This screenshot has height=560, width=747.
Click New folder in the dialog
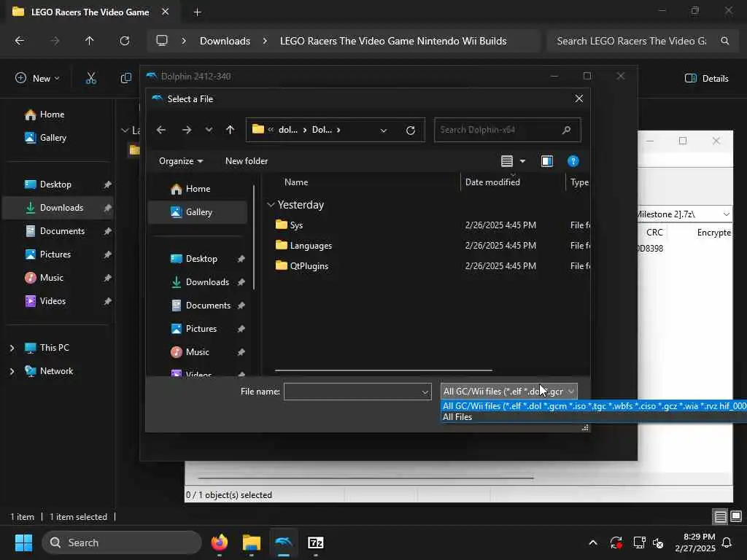[x=247, y=161]
